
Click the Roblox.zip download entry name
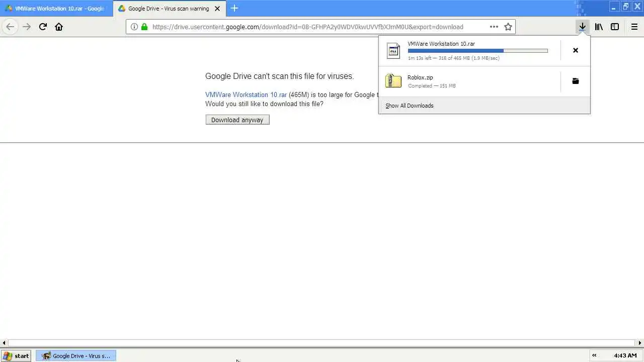coord(420,77)
